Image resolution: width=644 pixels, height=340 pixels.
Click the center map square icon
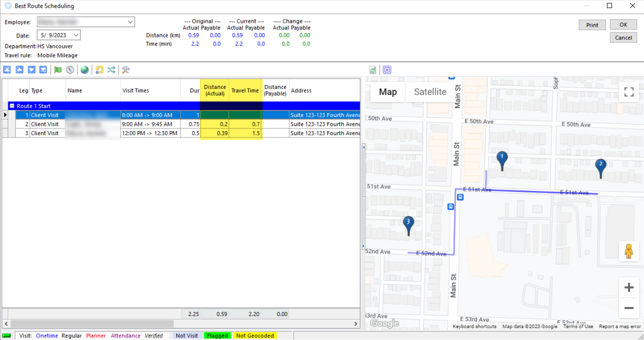[387, 70]
